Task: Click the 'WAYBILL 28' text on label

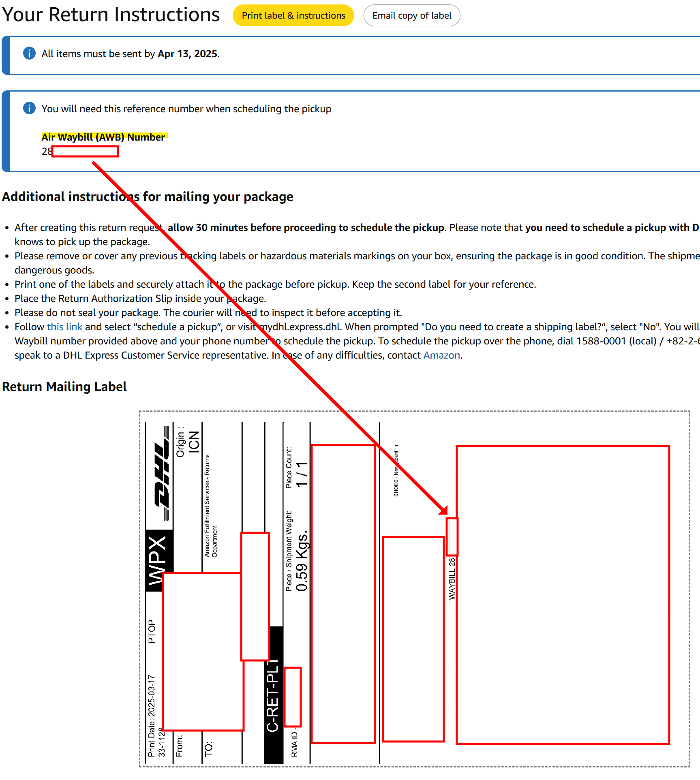Action: point(452,579)
